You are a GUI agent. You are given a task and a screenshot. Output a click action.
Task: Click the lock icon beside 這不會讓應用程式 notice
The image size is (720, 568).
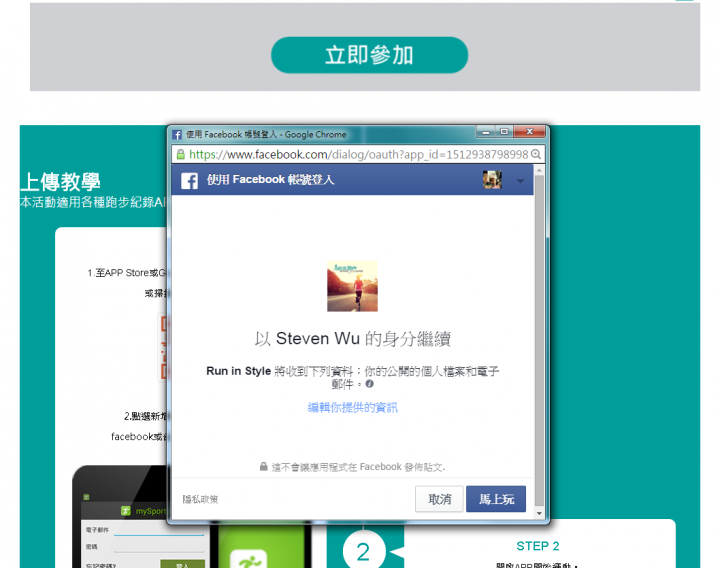coord(263,467)
